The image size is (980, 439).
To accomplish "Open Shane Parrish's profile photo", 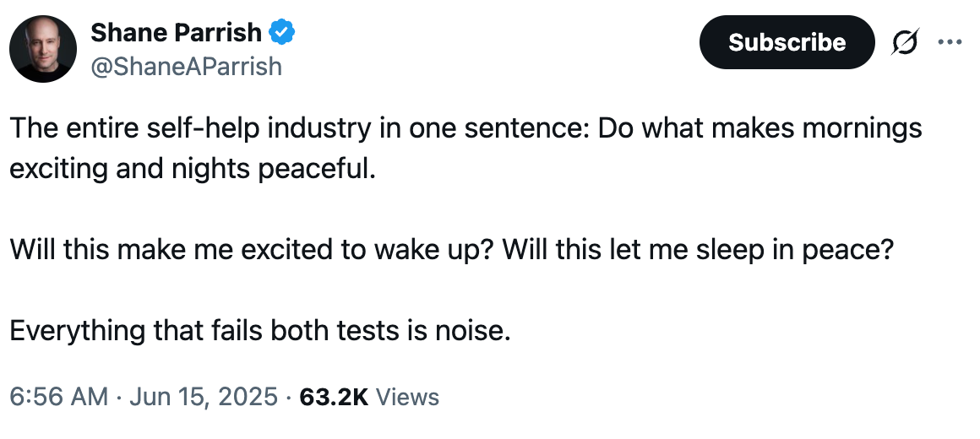I will [43, 48].
